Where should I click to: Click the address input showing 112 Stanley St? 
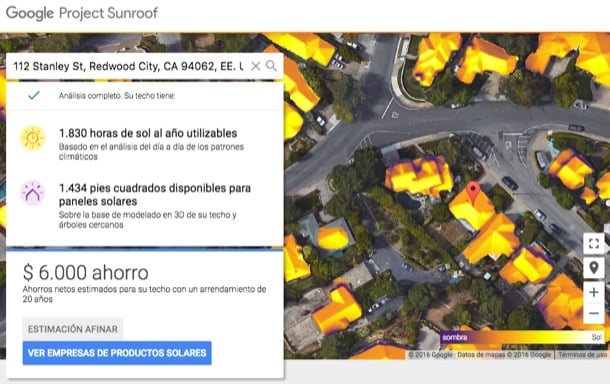click(x=128, y=66)
